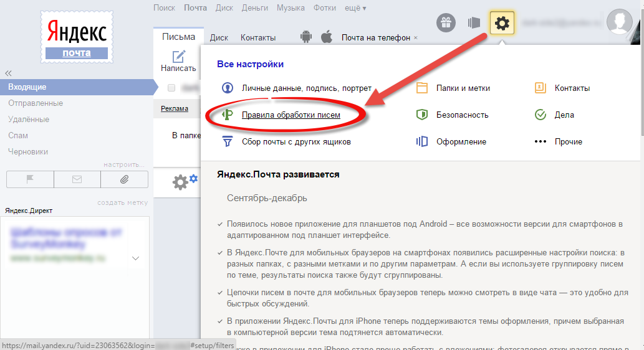
Task: Collapse the left sidebar with double chevron
Action: point(8,73)
